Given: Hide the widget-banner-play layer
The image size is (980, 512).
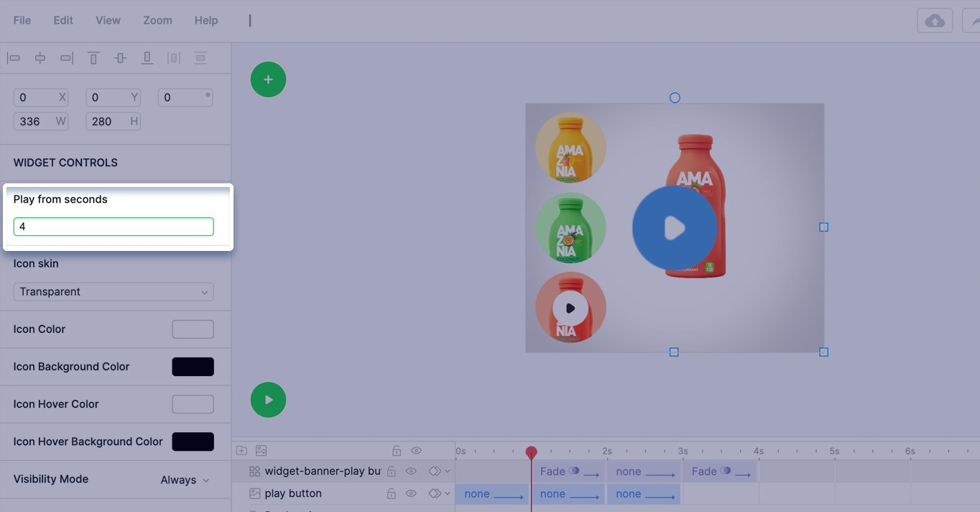Looking at the screenshot, I should coord(411,472).
